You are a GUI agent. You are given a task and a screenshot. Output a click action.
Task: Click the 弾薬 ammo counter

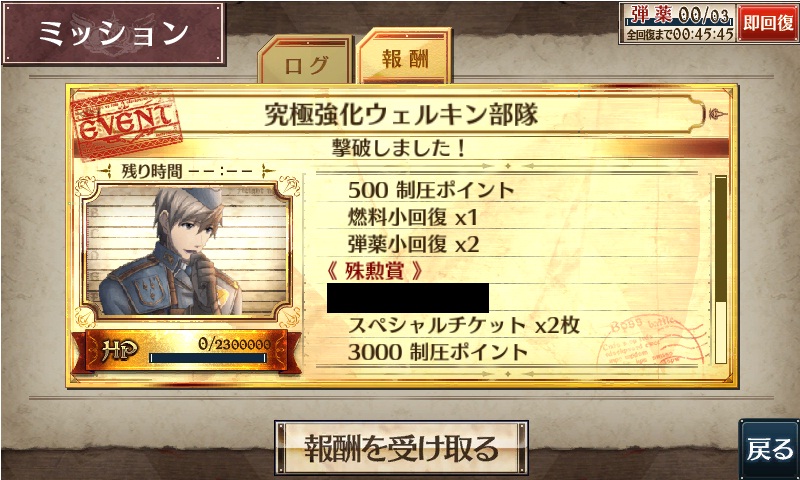point(680,15)
